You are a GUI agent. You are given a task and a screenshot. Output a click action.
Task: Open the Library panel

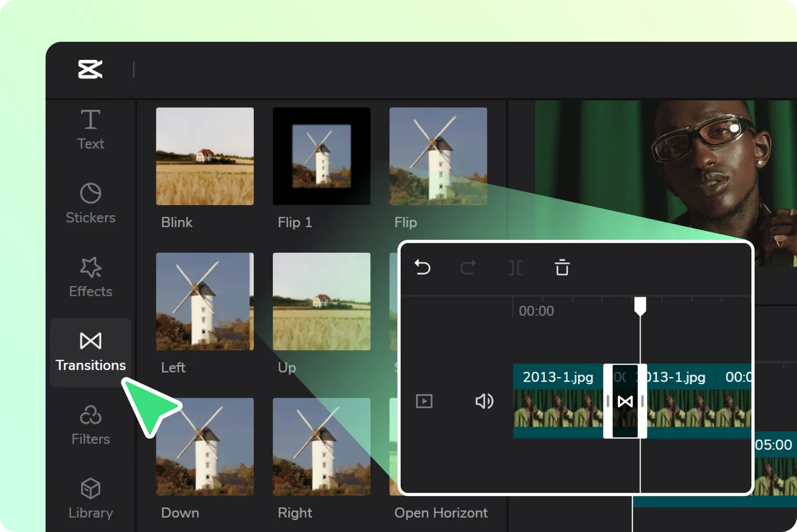91,499
